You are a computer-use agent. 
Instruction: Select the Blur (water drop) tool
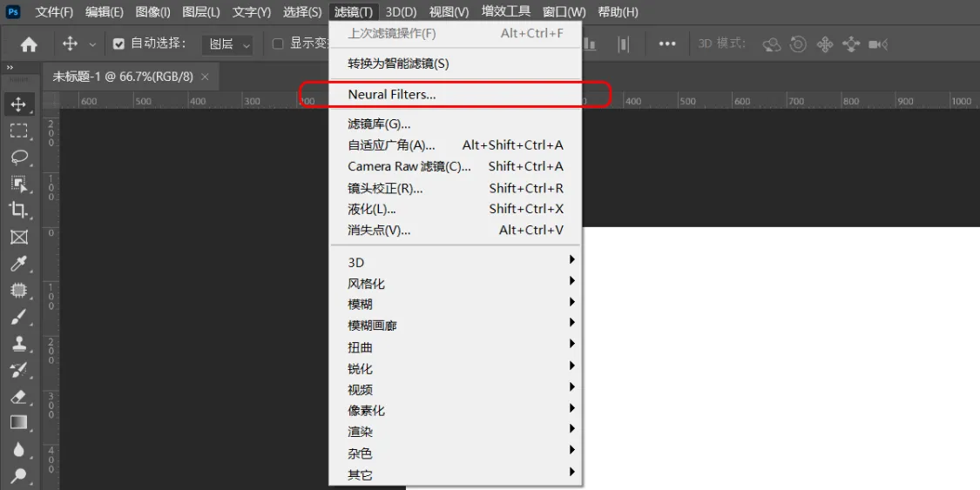(x=19, y=450)
